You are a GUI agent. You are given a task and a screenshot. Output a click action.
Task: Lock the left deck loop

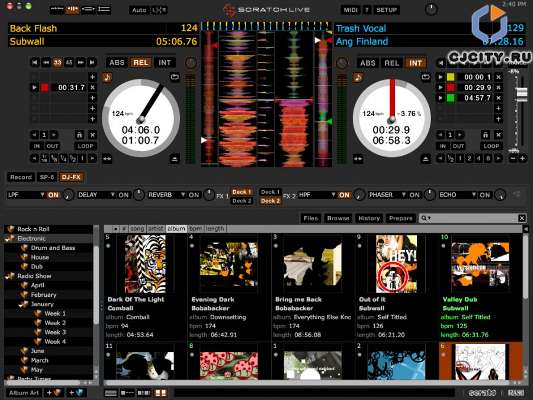point(79,135)
